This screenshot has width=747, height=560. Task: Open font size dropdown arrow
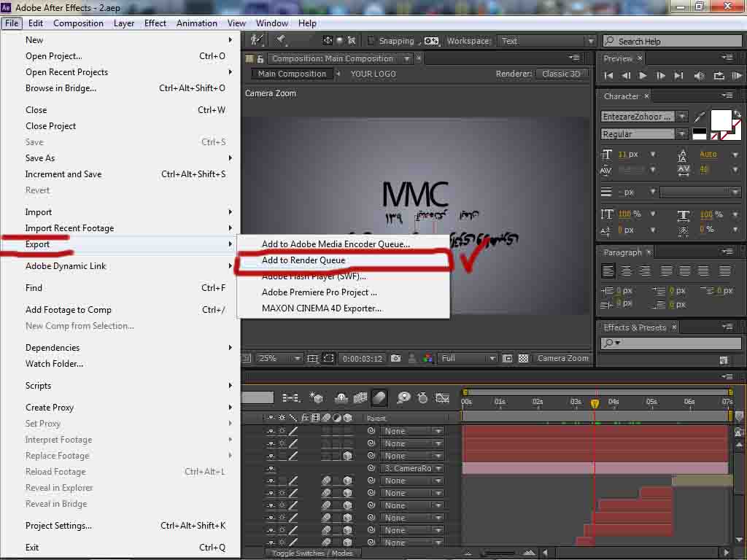pyautogui.click(x=653, y=155)
